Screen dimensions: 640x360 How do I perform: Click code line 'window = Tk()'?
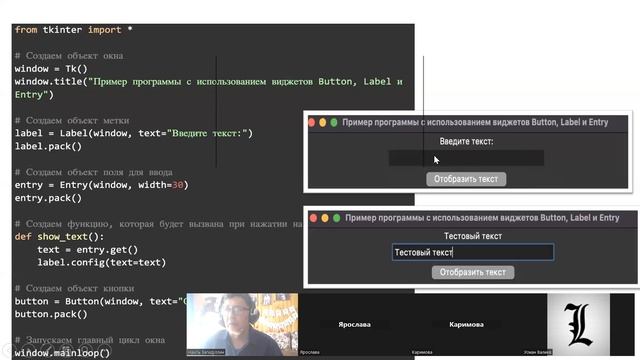point(51,69)
